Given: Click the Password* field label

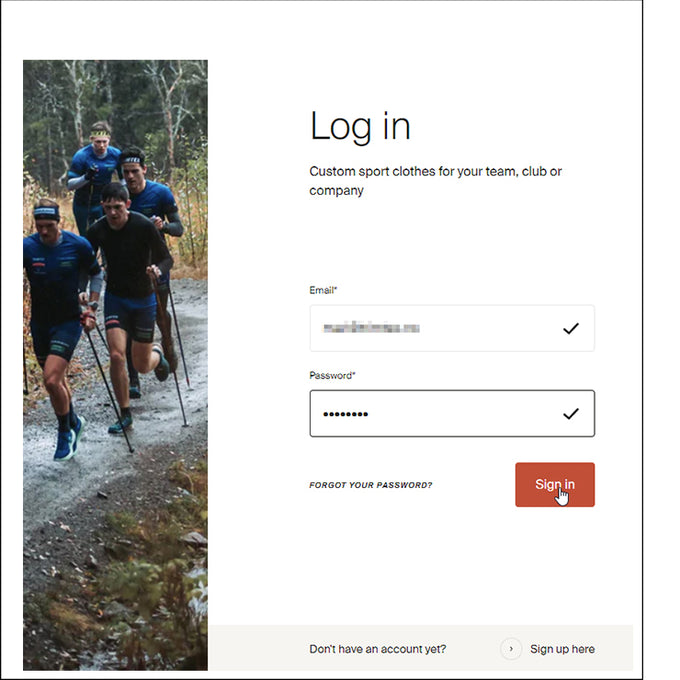Looking at the screenshot, I should [x=332, y=375].
